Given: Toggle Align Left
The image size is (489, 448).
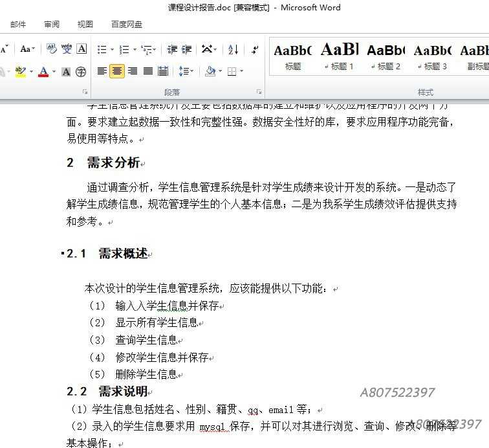Looking at the screenshot, I should [x=102, y=71].
